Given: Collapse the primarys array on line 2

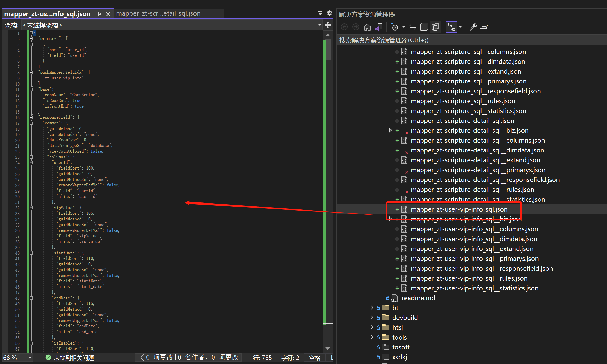Looking at the screenshot, I should tap(31, 39).
